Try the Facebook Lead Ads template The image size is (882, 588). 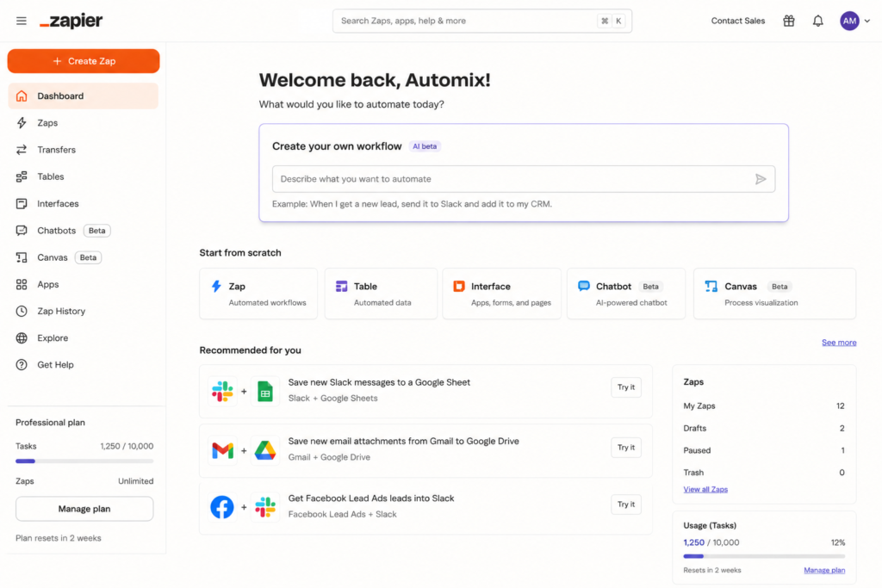(626, 504)
